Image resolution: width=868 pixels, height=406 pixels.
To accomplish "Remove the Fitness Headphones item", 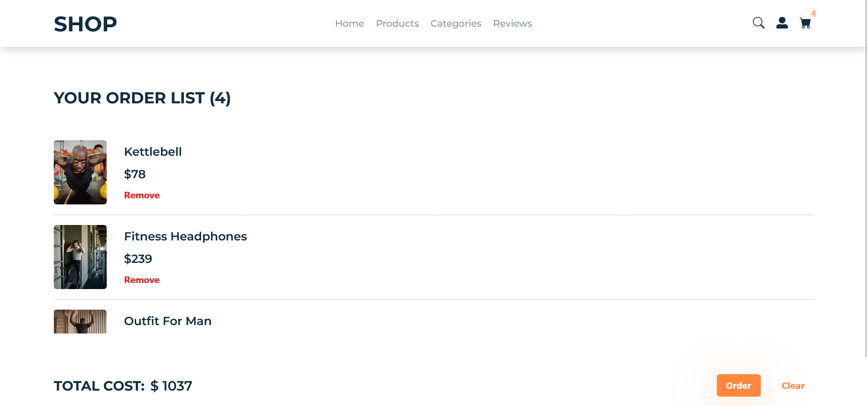I will (142, 280).
